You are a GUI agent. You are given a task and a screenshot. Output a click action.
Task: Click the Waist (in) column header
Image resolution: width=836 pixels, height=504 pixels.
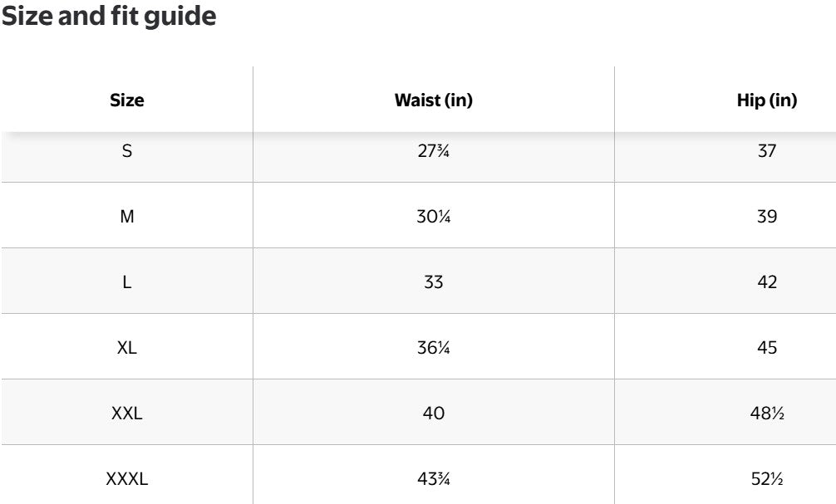[x=433, y=100]
